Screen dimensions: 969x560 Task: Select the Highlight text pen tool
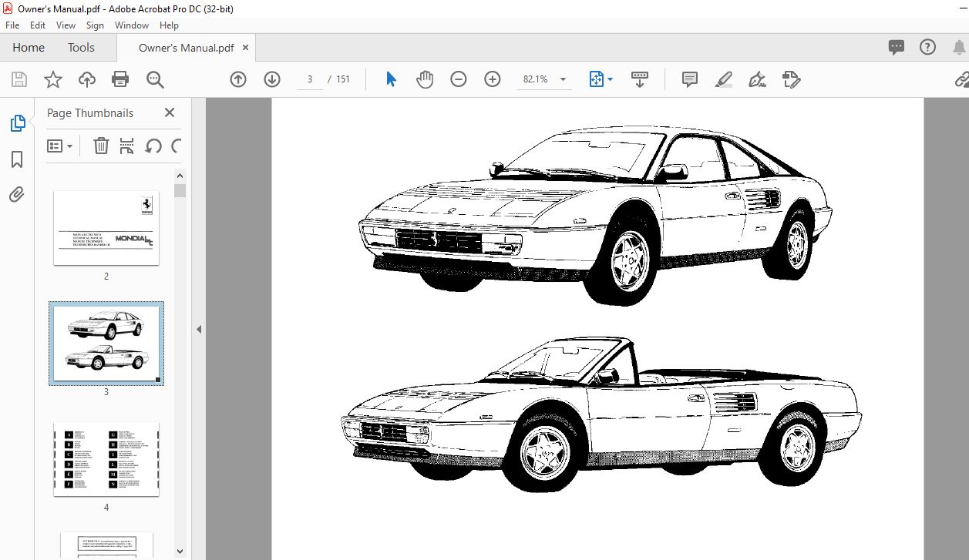click(723, 79)
